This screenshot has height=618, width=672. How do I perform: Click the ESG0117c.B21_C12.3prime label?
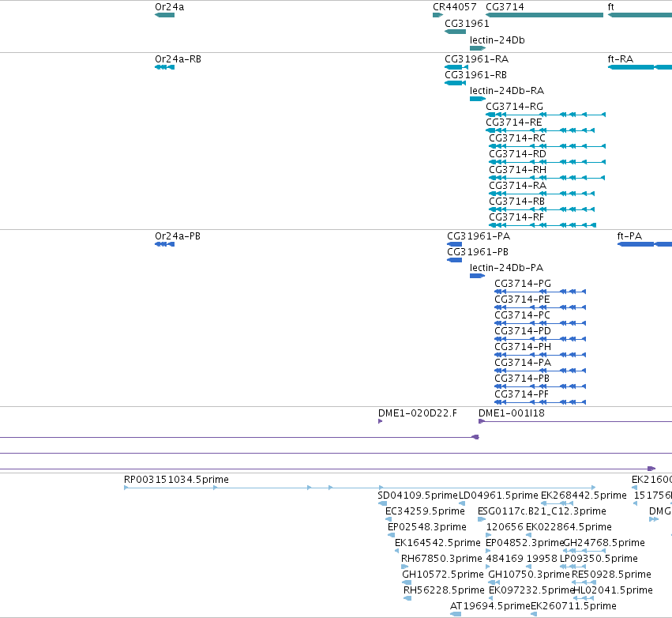542,511
